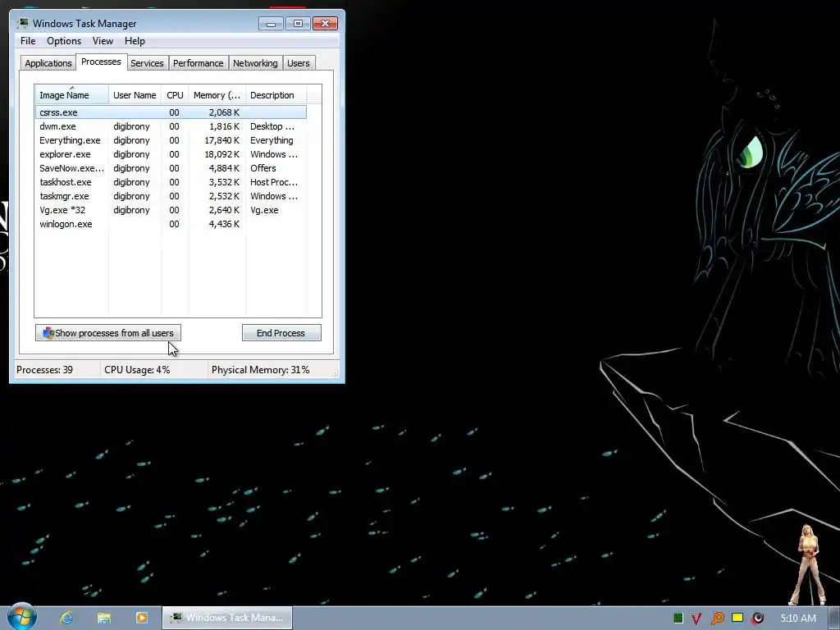Open the Windows Start orb

click(x=22, y=617)
